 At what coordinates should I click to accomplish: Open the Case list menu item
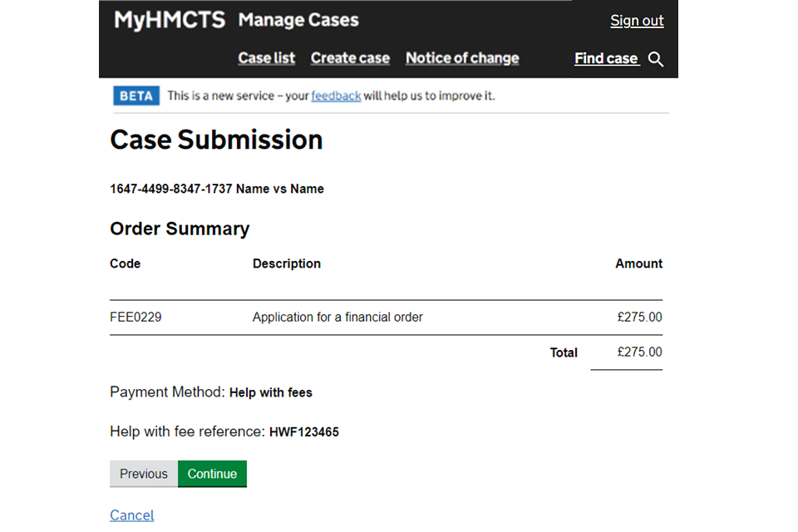266,58
